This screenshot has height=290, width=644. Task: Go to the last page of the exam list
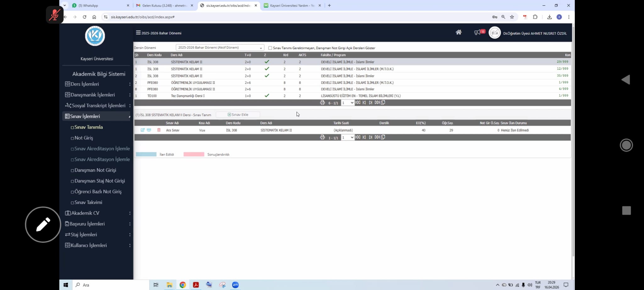[x=377, y=137]
